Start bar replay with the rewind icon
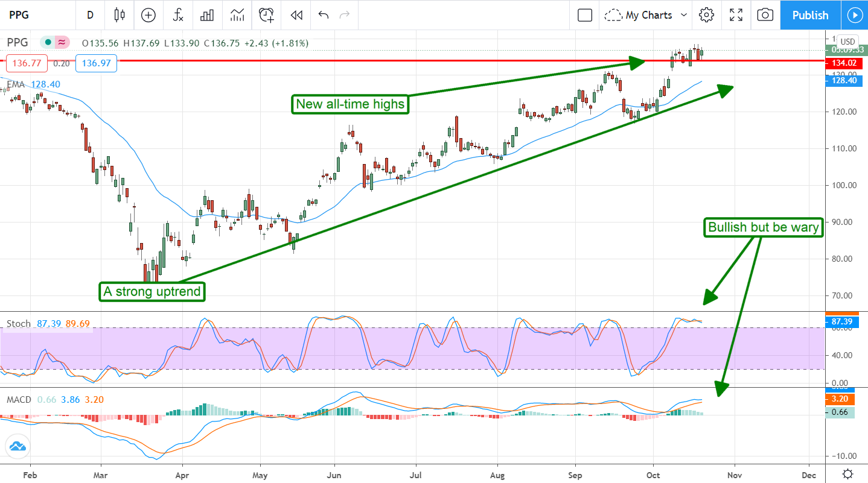 tap(296, 15)
